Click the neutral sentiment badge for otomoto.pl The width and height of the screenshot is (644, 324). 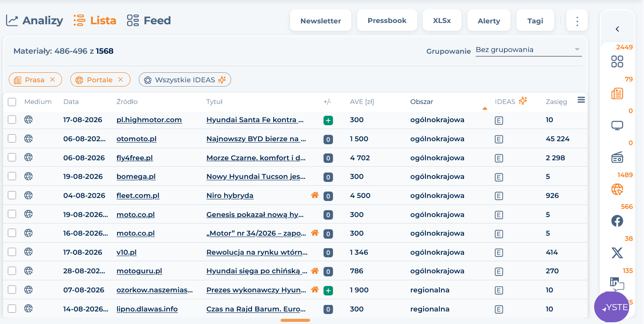point(328,139)
